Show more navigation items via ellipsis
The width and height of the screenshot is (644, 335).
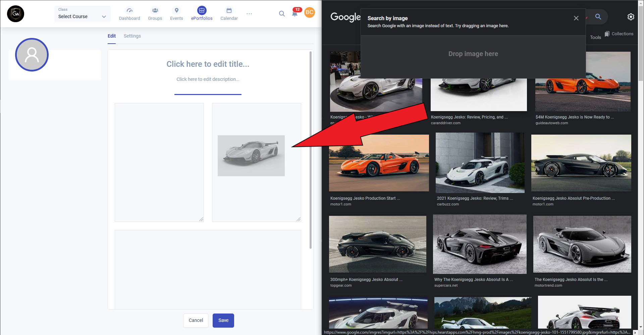tap(249, 14)
